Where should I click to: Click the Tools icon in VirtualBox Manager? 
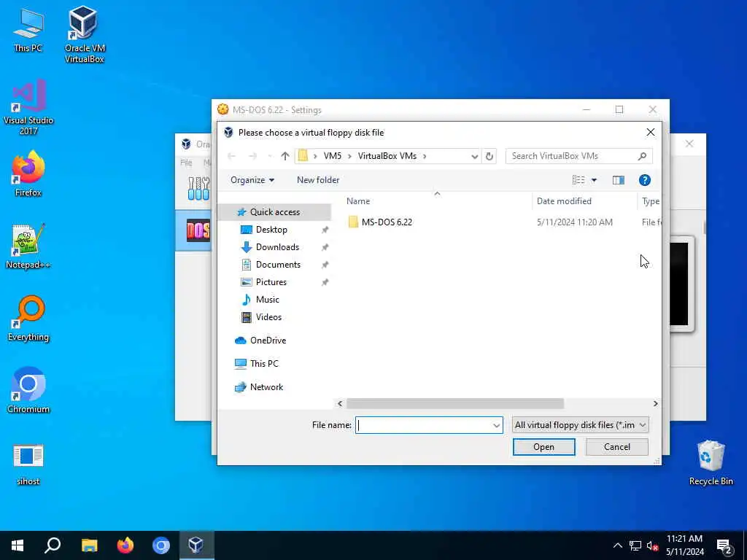point(198,189)
